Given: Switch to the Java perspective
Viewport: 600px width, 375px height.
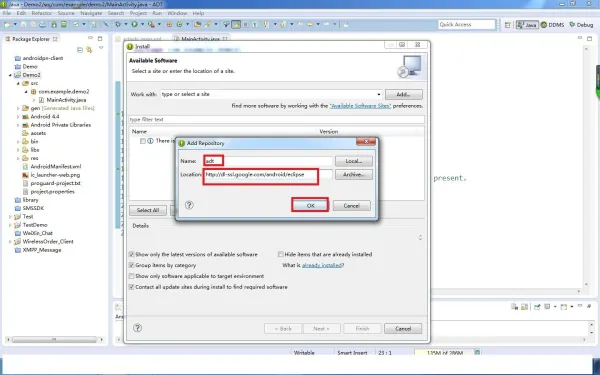Looking at the screenshot, I should (527, 25).
